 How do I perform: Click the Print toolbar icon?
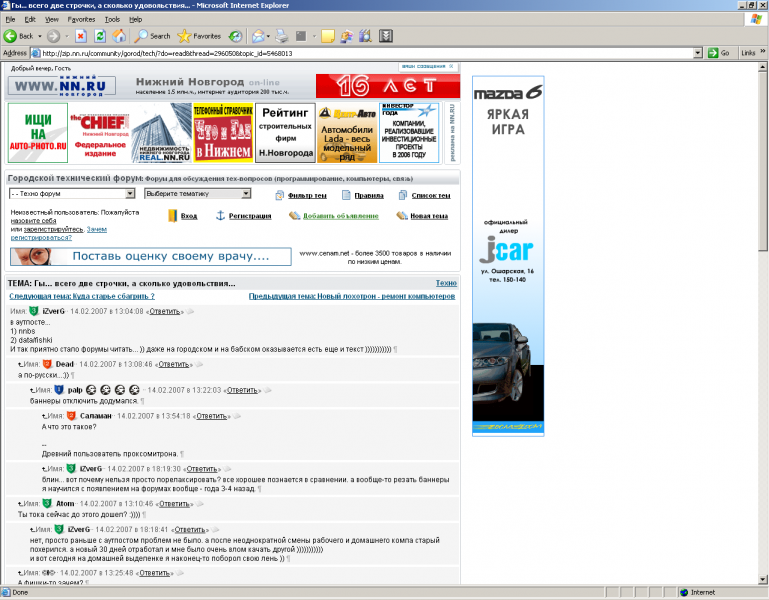point(282,36)
